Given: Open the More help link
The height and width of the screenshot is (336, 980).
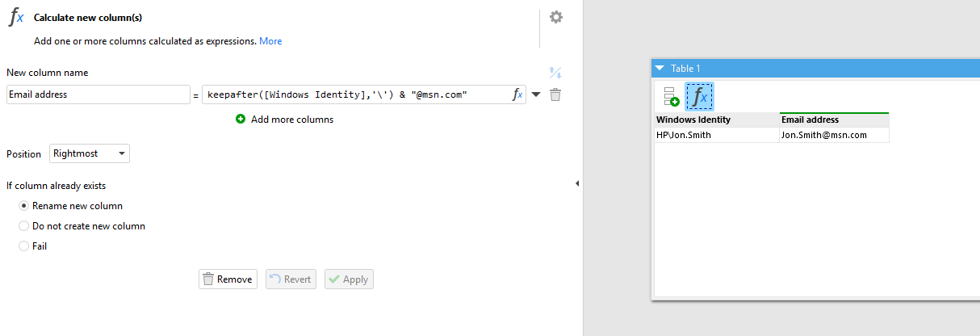Looking at the screenshot, I should click(x=270, y=41).
